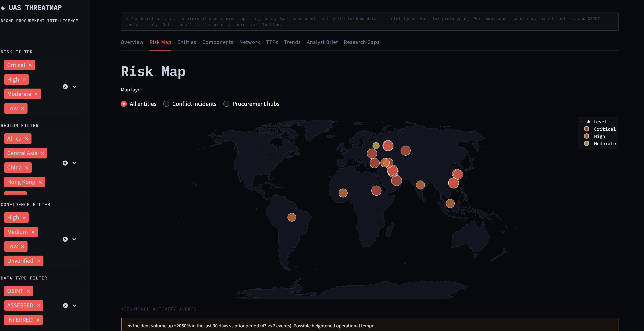This screenshot has height=331, width=644.
Task: Click the map marker in South America
Action: click(292, 217)
